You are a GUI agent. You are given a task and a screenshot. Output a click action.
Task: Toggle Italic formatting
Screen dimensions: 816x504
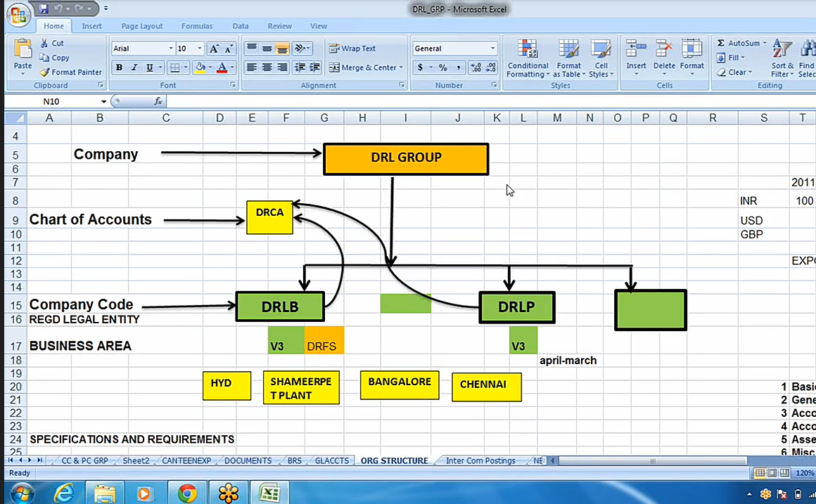click(134, 67)
